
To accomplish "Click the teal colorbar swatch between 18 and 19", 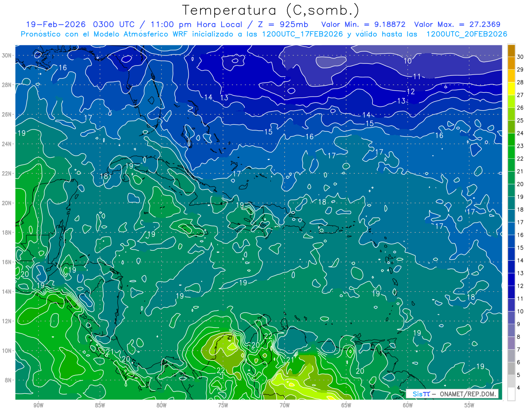I will point(511,203).
